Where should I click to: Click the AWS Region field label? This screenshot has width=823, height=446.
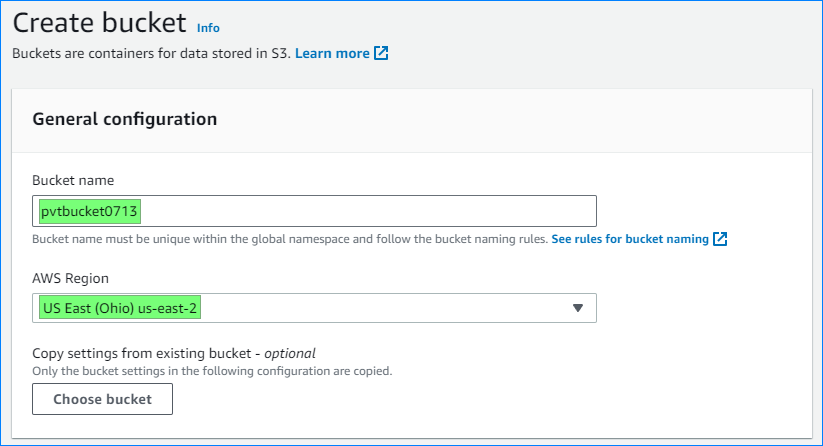(x=70, y=278)
